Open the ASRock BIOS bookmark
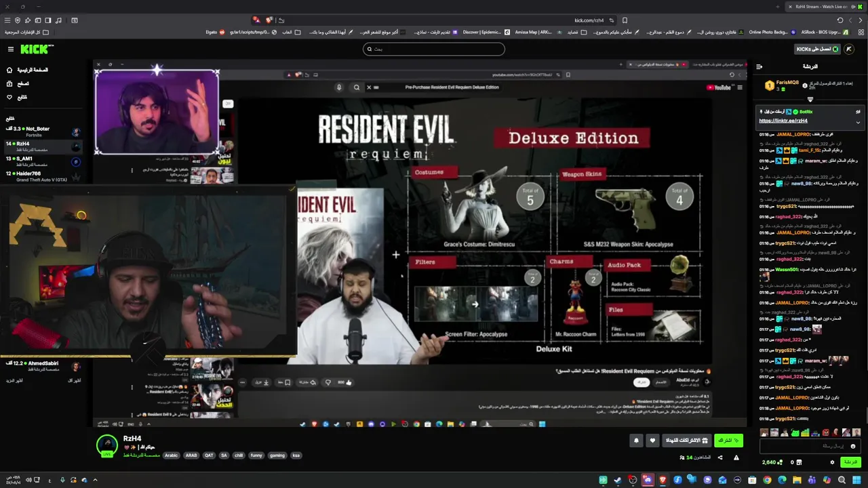Screen dimensions: 868x488 click(x=825, y=32)
